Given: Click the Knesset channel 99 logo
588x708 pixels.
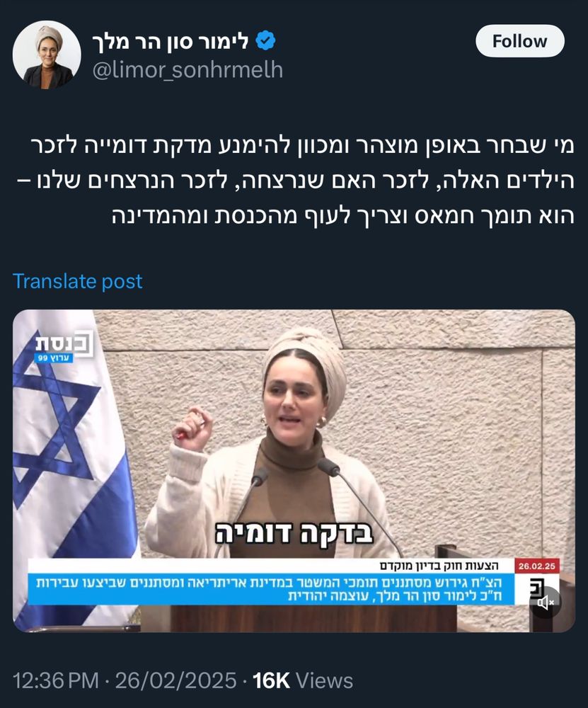Looking at the screenshot, I should pyautogui.click(x=65, y=347).
